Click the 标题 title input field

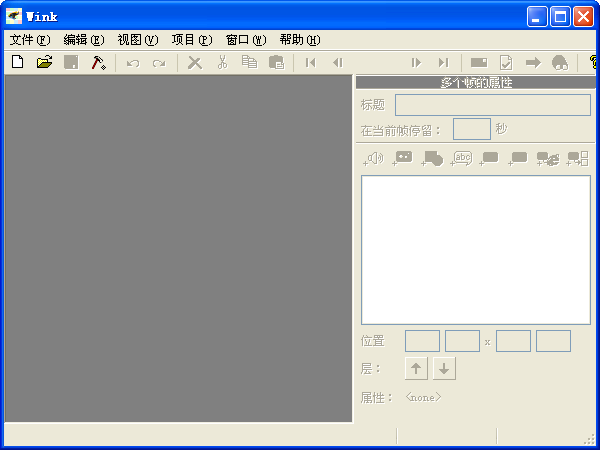(492, 105)
